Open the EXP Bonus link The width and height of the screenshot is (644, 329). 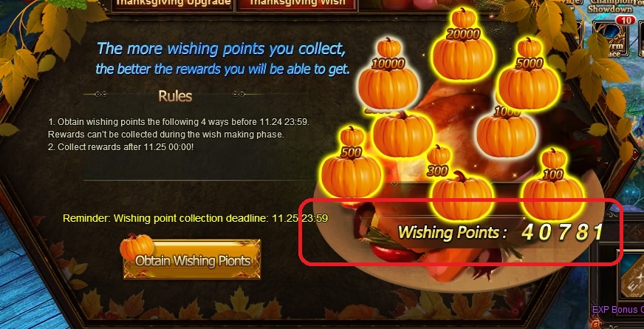tap(617, 310)
